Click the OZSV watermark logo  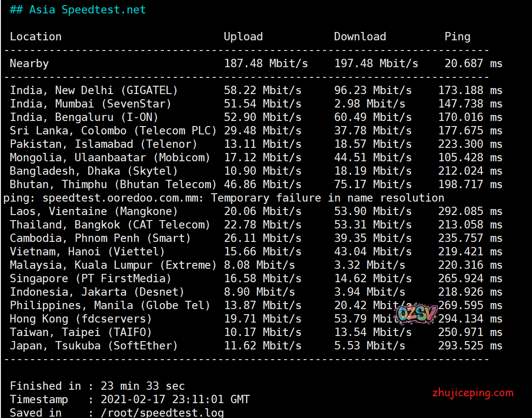coord(417,314)
